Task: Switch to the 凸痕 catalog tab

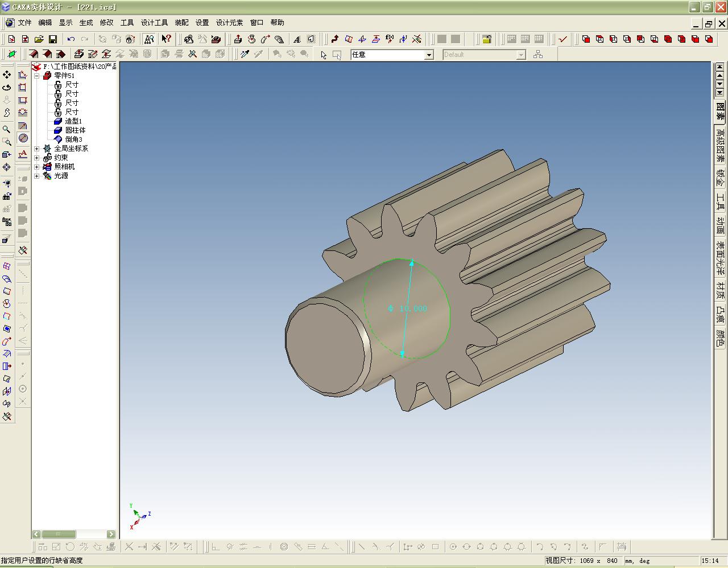Action: point(720,315)
